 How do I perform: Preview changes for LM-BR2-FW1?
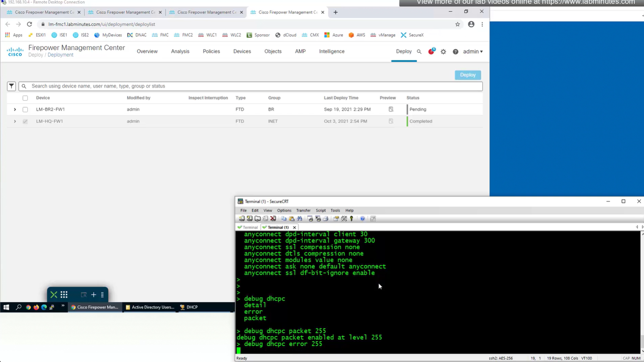click(391, 109)
